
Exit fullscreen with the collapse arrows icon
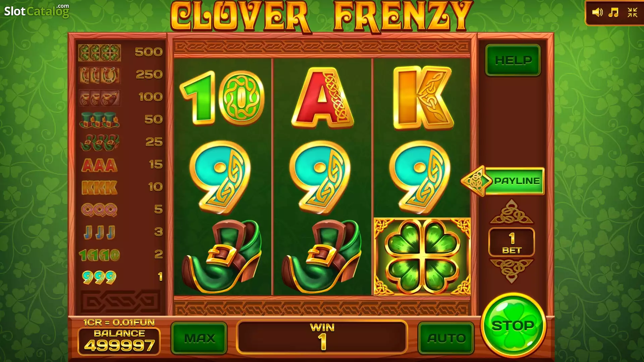pyautogui.click(x=633, y=13)
